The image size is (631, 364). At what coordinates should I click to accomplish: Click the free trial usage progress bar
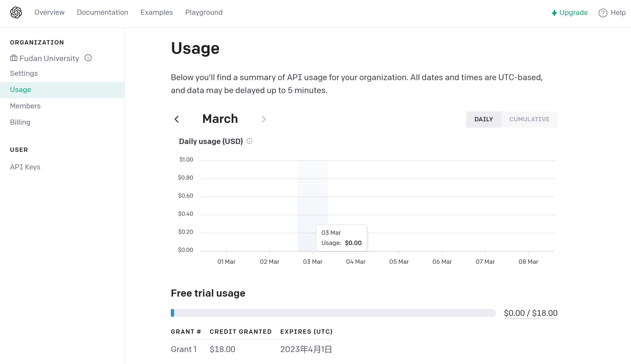click(x=333, y=313)
